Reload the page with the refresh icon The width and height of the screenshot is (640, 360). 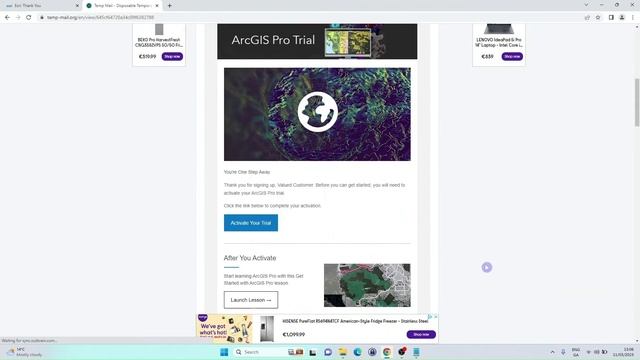tap(29, 18)
